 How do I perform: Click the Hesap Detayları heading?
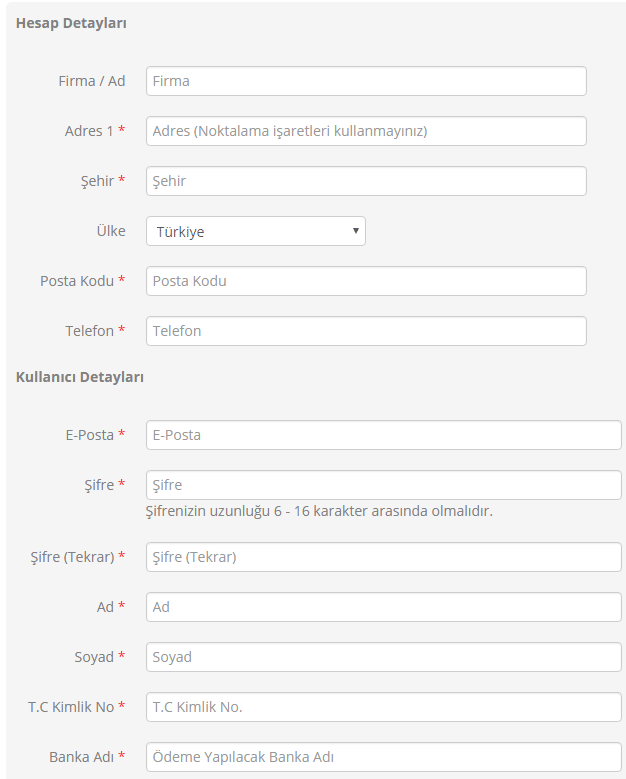pos(71,23)
